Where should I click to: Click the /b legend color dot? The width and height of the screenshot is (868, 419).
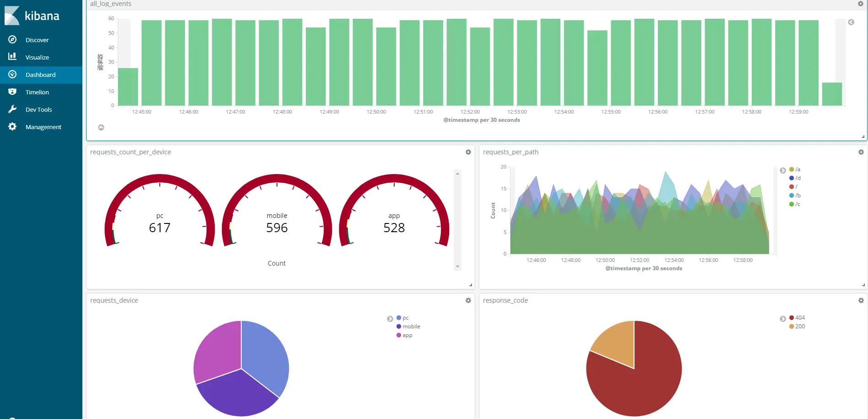click(x=792, y=196)
